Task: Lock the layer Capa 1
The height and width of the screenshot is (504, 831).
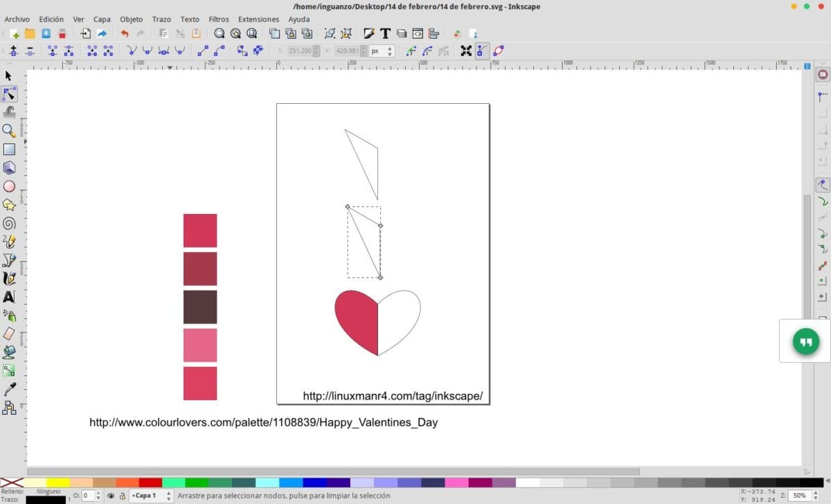Action: (x=123, y=496)
